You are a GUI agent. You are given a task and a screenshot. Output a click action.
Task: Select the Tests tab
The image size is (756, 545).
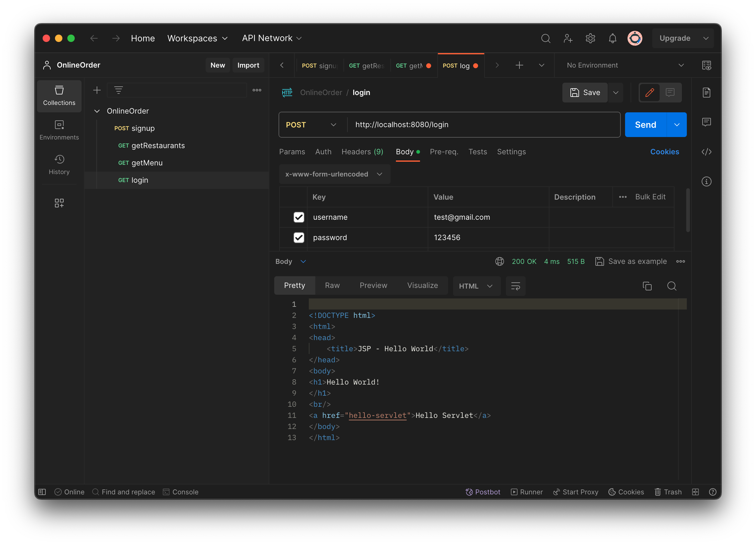coord(478,151)
